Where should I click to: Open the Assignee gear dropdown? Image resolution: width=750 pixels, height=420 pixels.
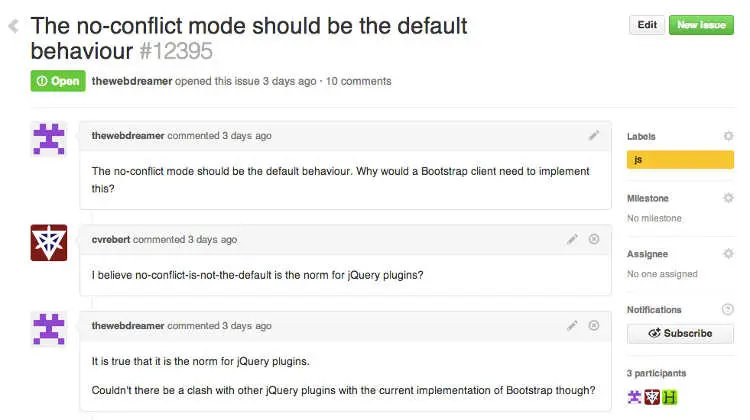click(x=727, y=254)
